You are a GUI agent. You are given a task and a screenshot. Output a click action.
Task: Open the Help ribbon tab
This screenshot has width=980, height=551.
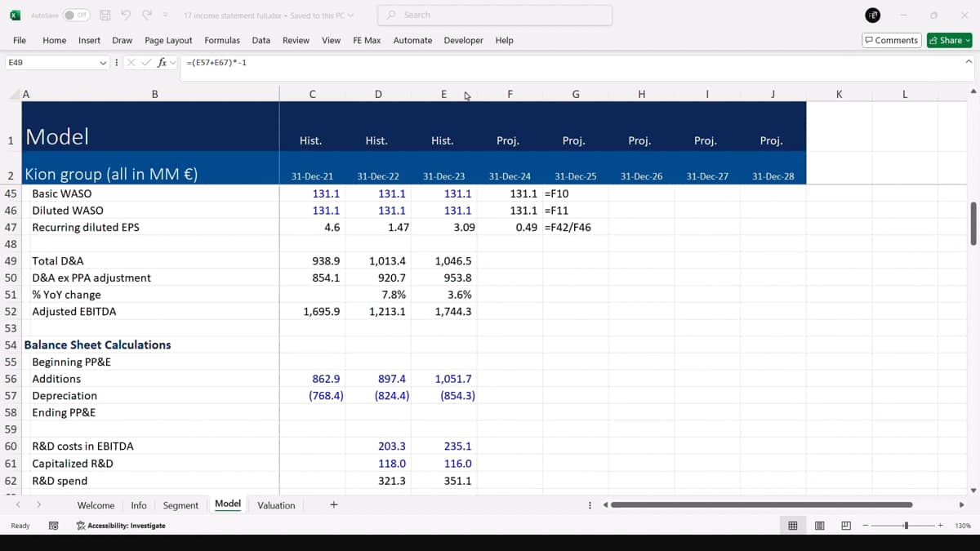(x=504, y=40)
